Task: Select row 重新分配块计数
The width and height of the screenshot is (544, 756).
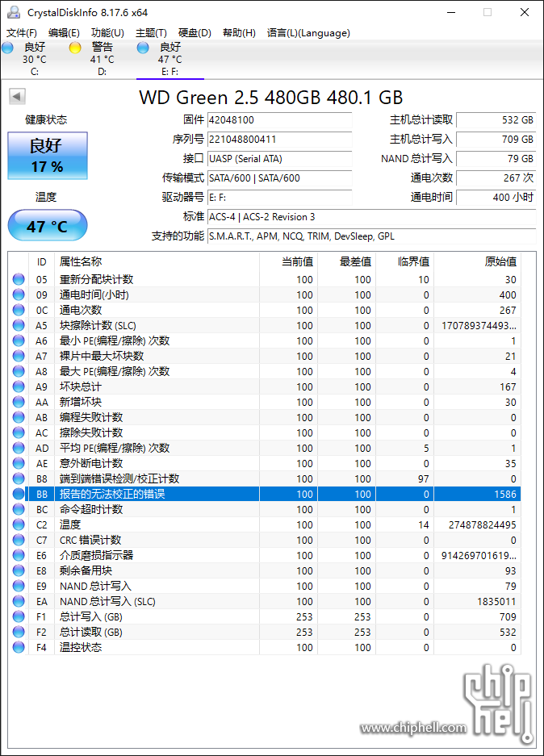Action: [x=264, y=279]
